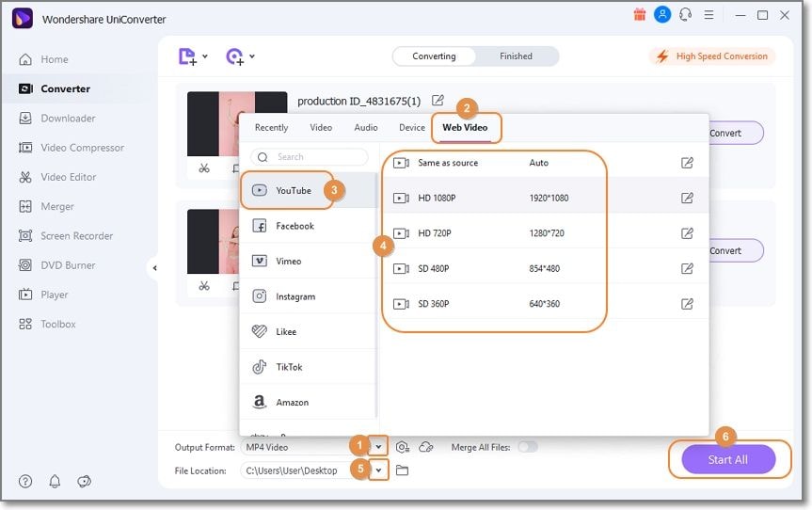
Task: Collapse the sidebar with arrow handle
Action: [153, 268]
